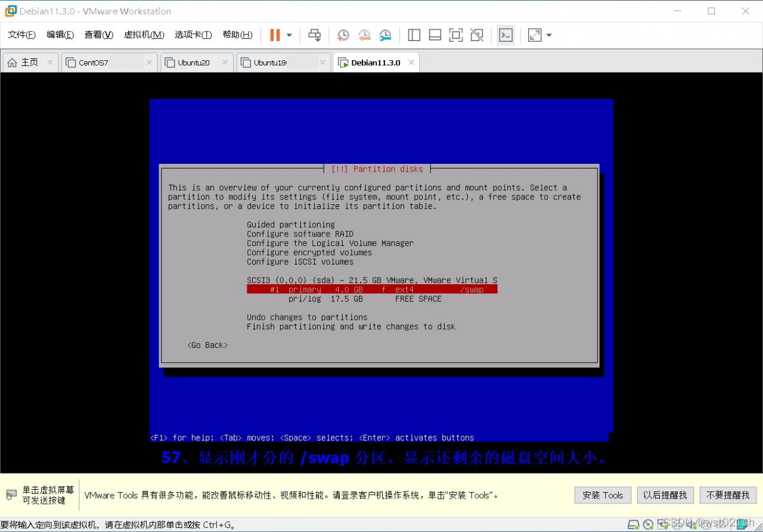This screenshot has width=763, height=532.
Task: Select Finish partitioning and write changes to disk
Action: (x=351, y=326)
